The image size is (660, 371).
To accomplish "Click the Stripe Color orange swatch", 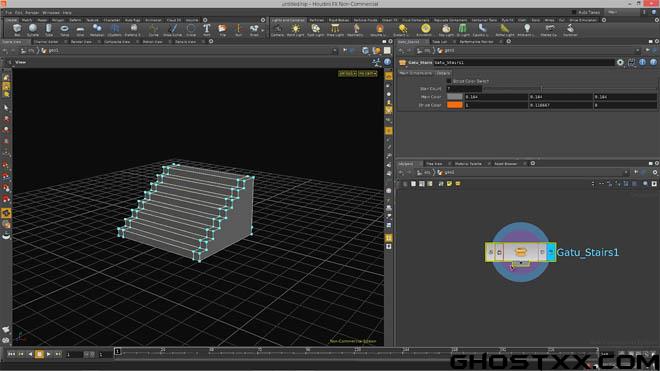I will coord(455,105).
